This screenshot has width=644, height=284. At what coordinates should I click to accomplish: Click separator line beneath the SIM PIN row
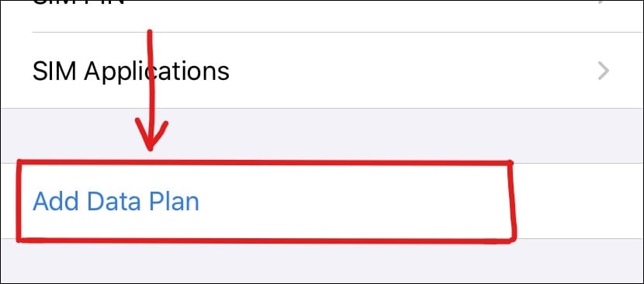[x=338, y=32]
